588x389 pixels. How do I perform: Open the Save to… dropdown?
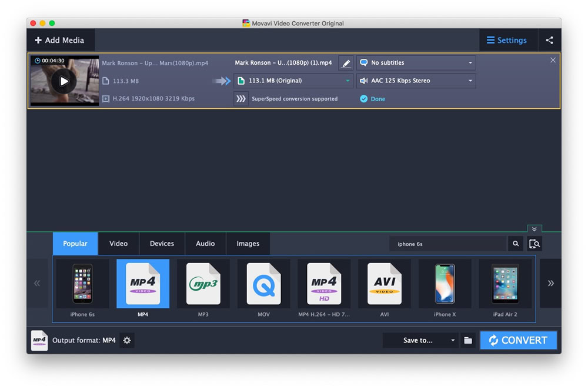coord(420,340)
